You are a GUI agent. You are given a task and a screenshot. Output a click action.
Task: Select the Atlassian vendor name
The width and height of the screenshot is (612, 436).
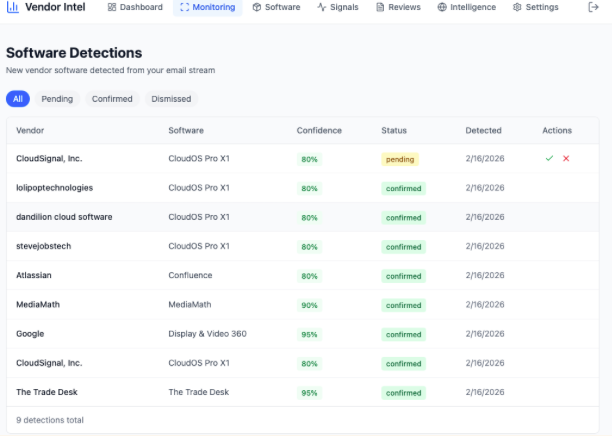34,275
